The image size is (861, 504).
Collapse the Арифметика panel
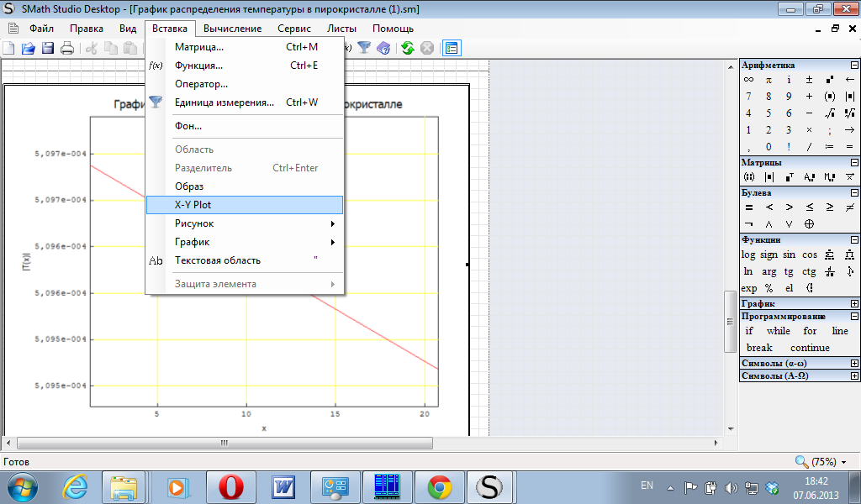pos(854,66)
